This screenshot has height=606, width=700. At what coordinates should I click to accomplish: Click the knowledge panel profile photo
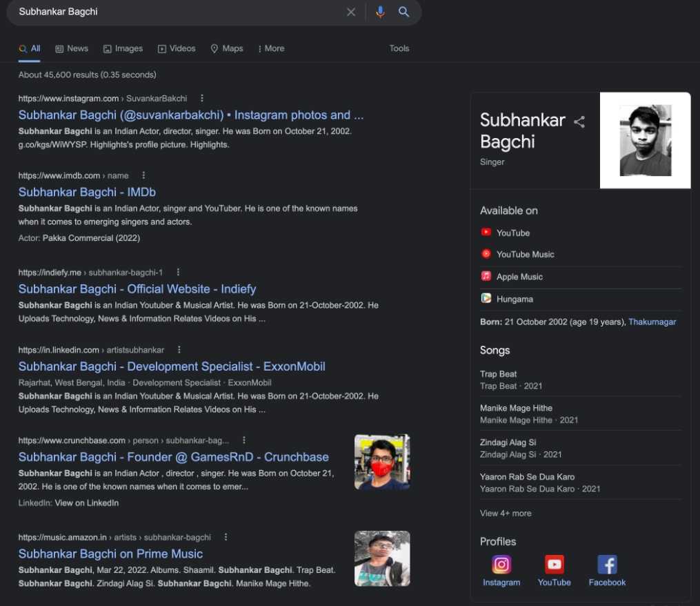click(645, 140)
